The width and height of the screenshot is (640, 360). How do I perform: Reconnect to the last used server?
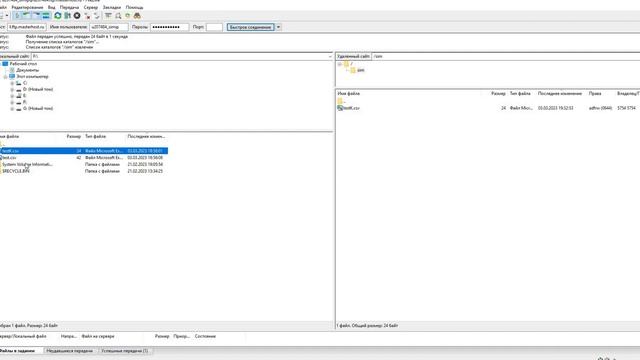pyautogui.click(x=97, y=16)
